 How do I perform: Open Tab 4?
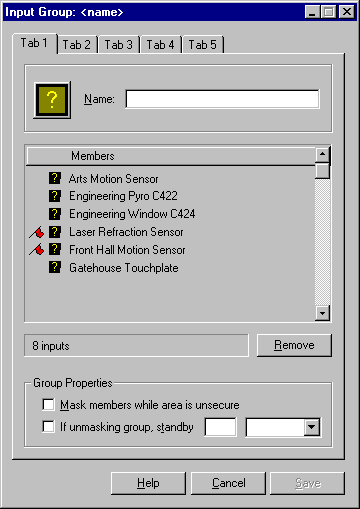pyautogui.click(x=160, y=45)
